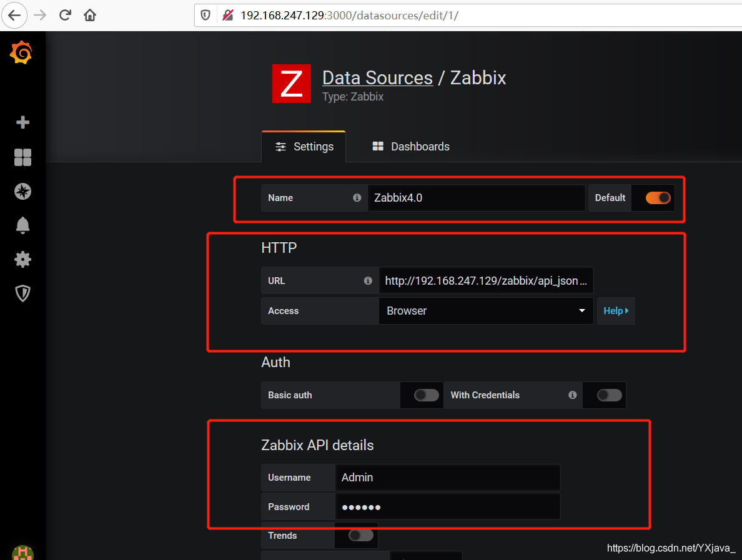This screenshot has height=560, width=742.
Task: Reload the page with the refresh icon
Action: [x=66, y=15]
